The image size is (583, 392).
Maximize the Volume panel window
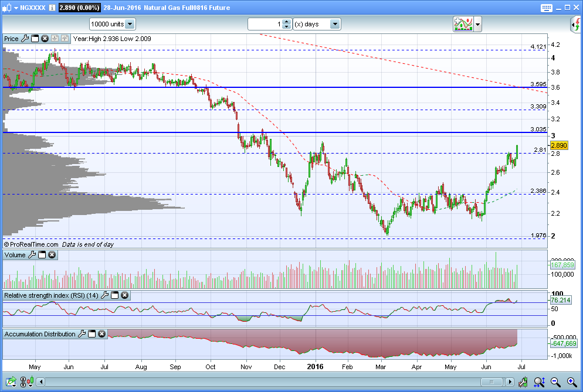[42, 255]
